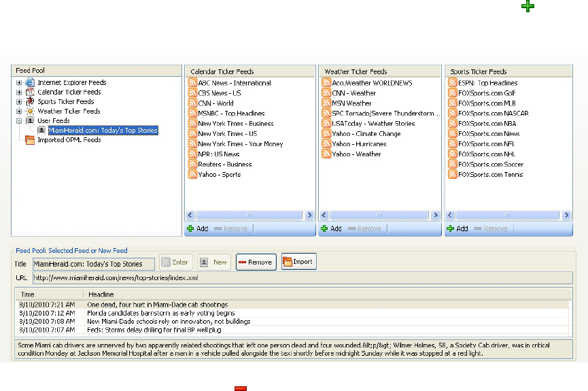Click the RSS icon beside FOXSports.com NFL
588x391 pixels.
tap(453, 143)
